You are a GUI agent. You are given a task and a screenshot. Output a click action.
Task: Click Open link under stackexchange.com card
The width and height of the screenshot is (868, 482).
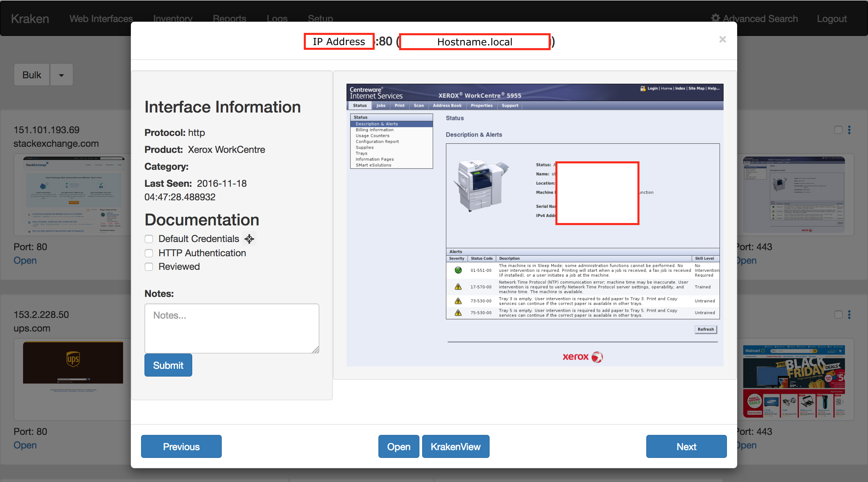[x=25, y=260]
